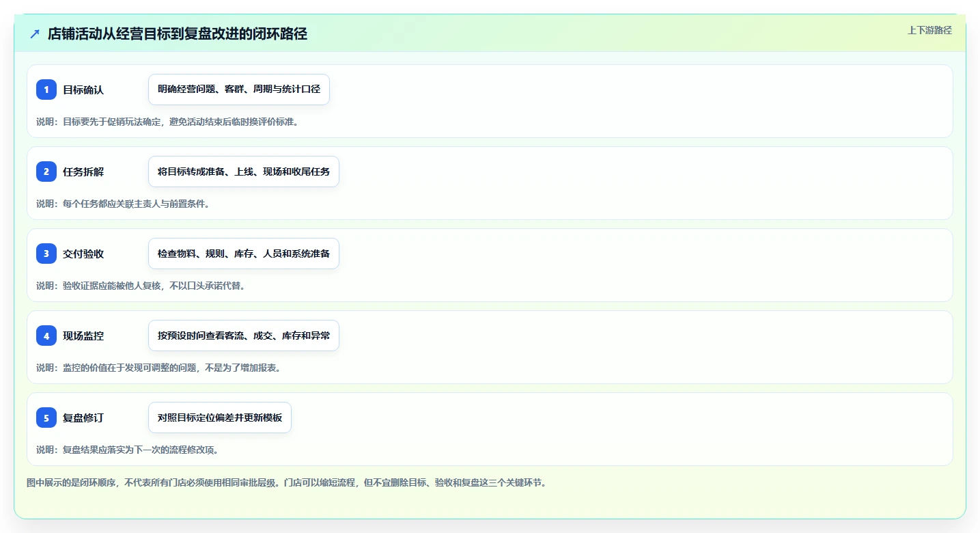The width and height of the screenshot is (980, 533).
Task: Click the note 每个任务都应关联主责人与前置条件
Action: click(x=133, y=204)
